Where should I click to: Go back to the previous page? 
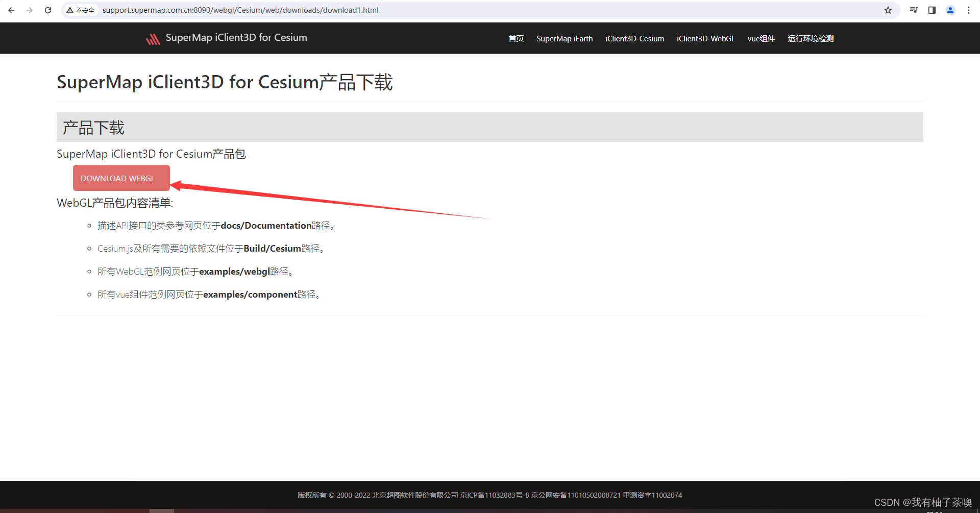(x=11, y=10)
